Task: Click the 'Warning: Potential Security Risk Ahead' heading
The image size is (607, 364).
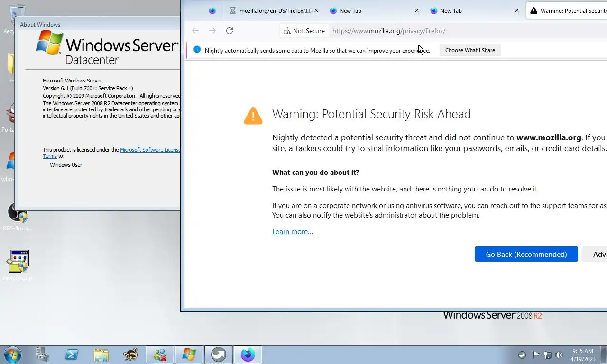Action: [371, 114]
